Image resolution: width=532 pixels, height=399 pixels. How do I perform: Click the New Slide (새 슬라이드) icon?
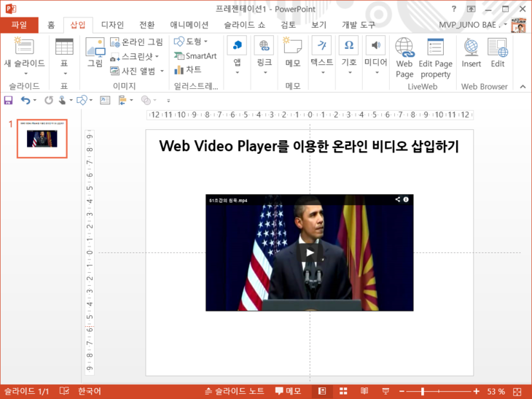(x=24, y=46)
